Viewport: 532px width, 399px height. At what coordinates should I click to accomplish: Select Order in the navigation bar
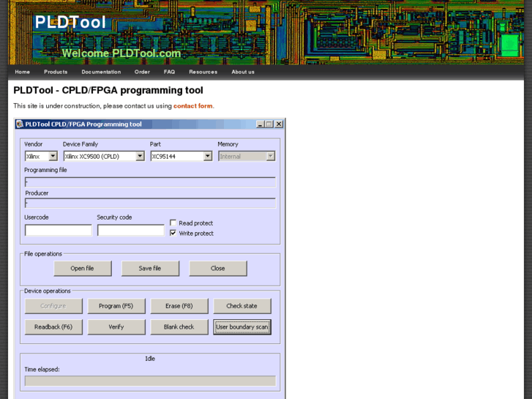(x=142, y=72)
